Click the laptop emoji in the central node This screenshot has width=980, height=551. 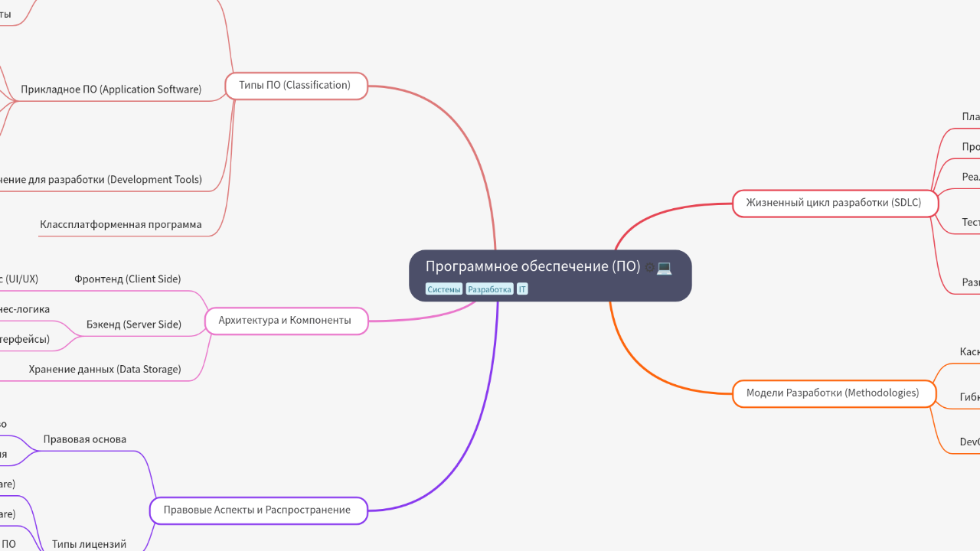(664, 267)
